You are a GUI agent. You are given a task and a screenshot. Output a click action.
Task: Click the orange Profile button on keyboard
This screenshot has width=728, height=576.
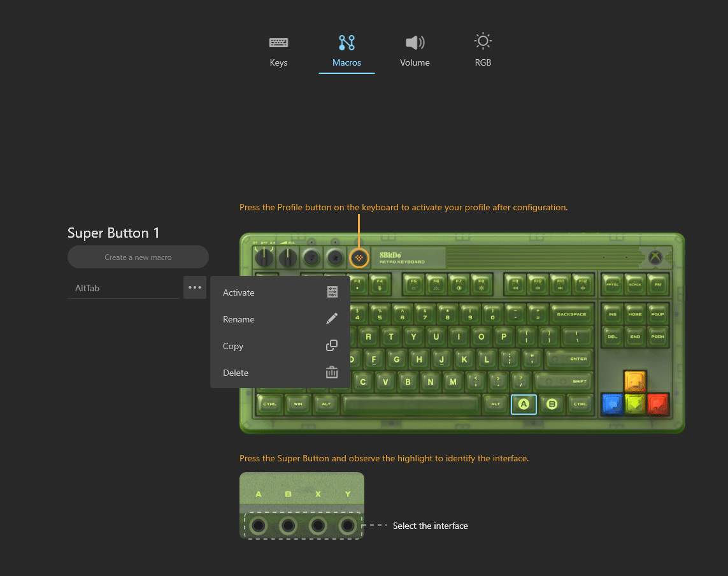(359, 258)
